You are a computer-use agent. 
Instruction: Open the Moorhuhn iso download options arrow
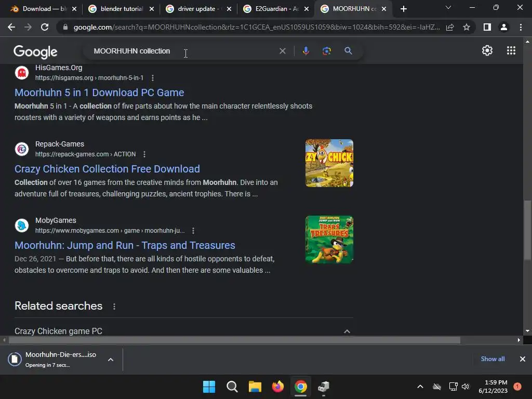coord(111,360)
